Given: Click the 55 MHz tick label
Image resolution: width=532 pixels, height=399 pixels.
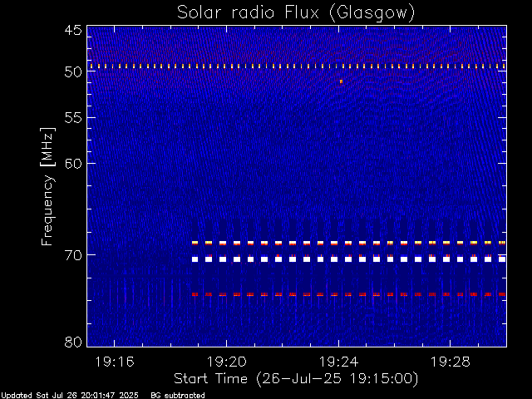Looking at the screenshot, I should pyautogui.click(x=73, y=118).
